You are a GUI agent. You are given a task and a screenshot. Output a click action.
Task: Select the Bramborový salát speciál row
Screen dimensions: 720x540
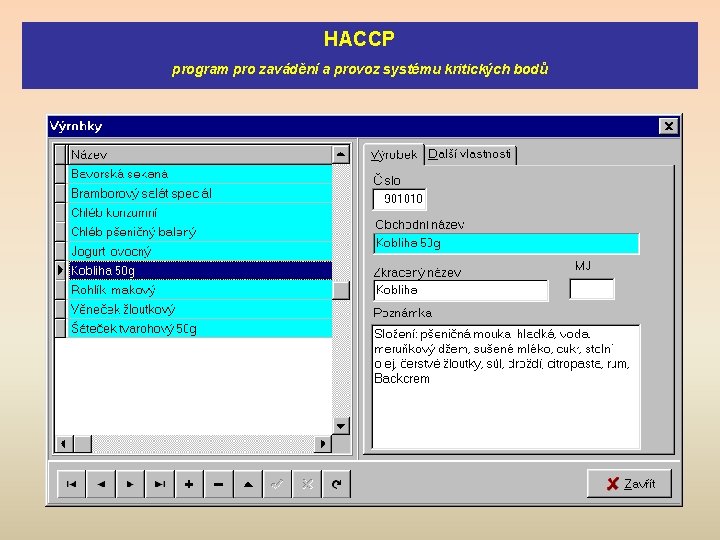point(200,193)
